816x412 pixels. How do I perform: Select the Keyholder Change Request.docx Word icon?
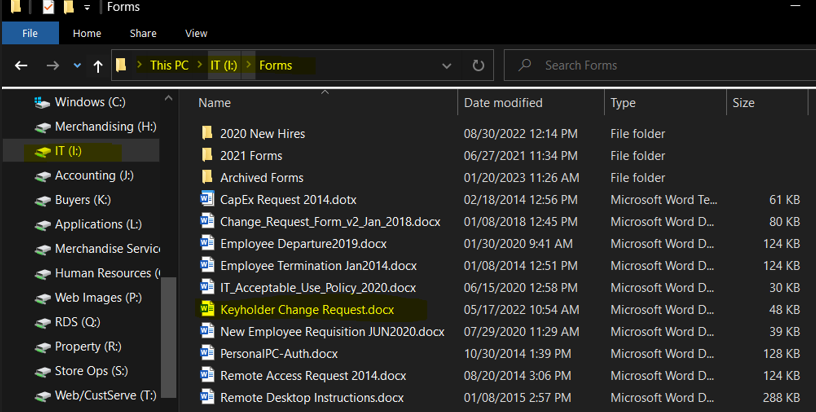tap(207, 309)
